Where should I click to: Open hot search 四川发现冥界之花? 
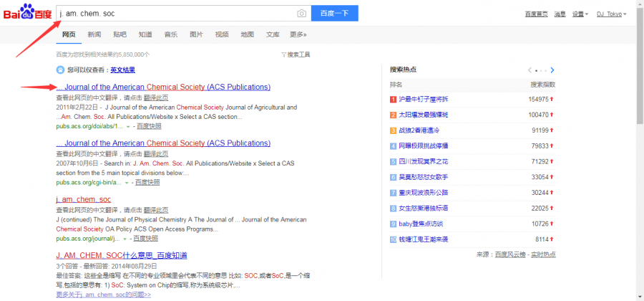(x=424, y=161)
